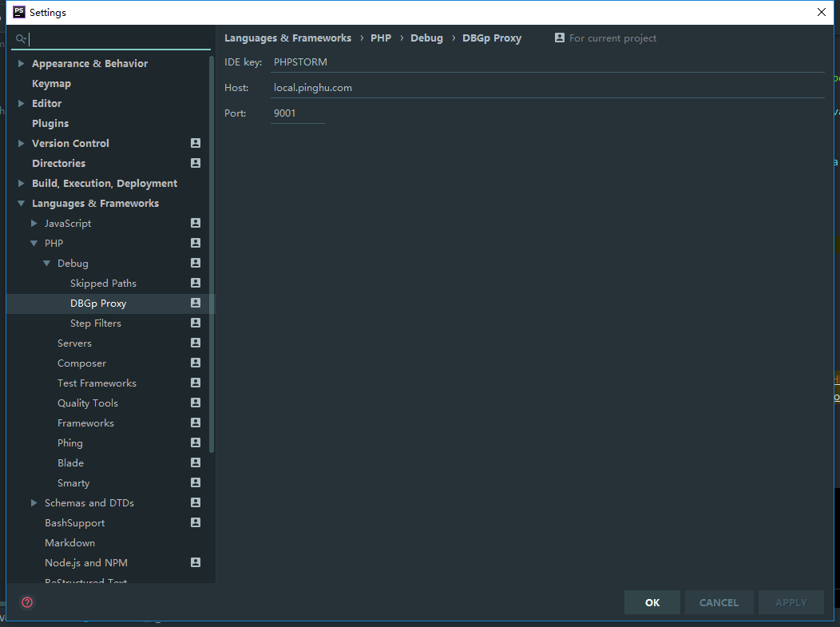The image size is (840, 627).
Task: Click project icon beside Skipped Paths
Action: pos(196,283)
